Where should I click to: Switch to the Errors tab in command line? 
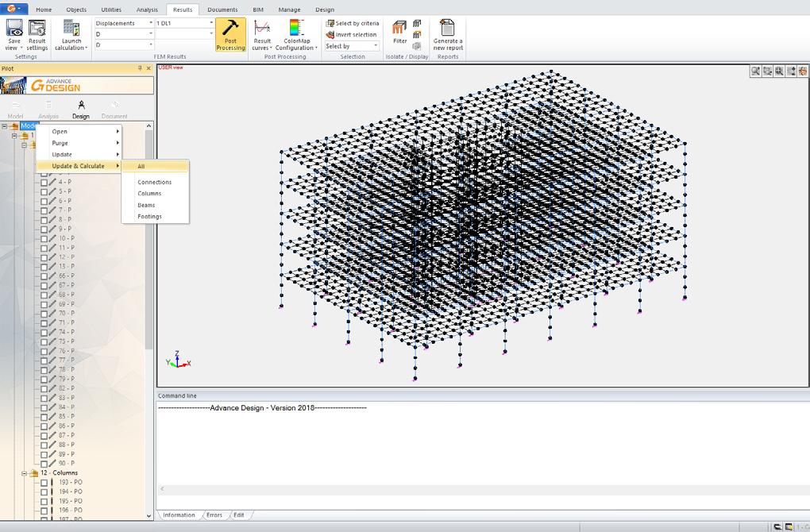click(x=214, y=515)
